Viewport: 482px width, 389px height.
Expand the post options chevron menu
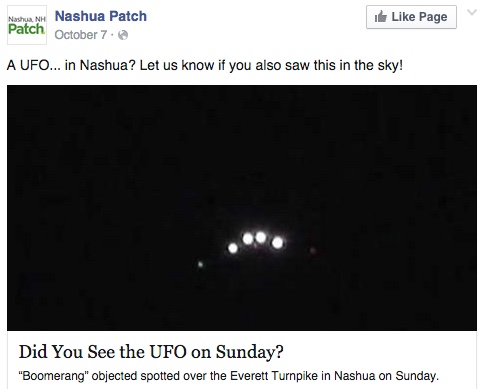[x=472, y=13]
